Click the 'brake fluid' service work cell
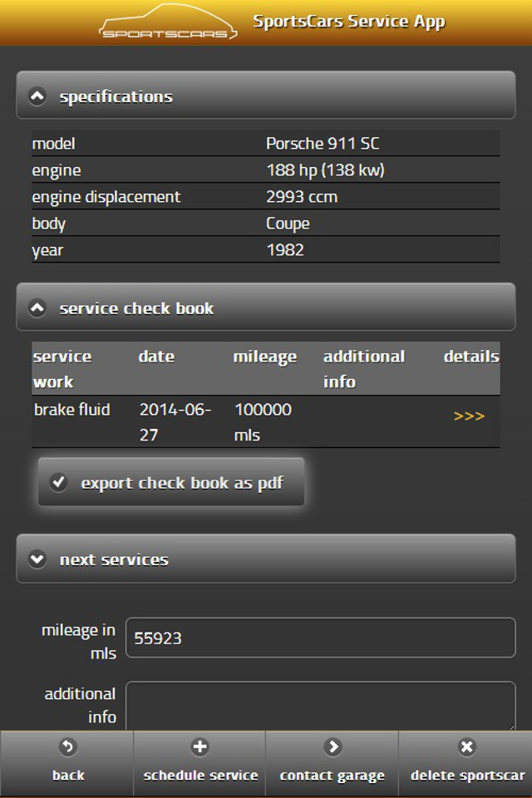The width and height of the screenshot is (532, 798). pos(71,409)
